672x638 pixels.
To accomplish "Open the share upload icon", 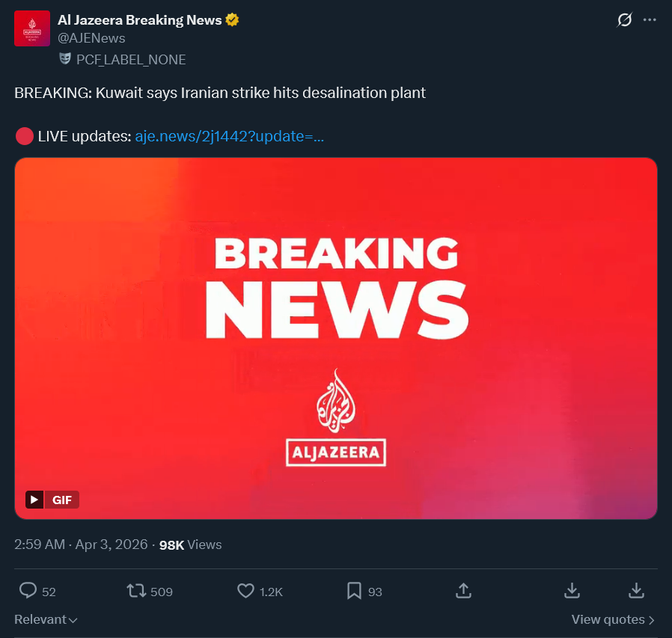I will (463, 590).
